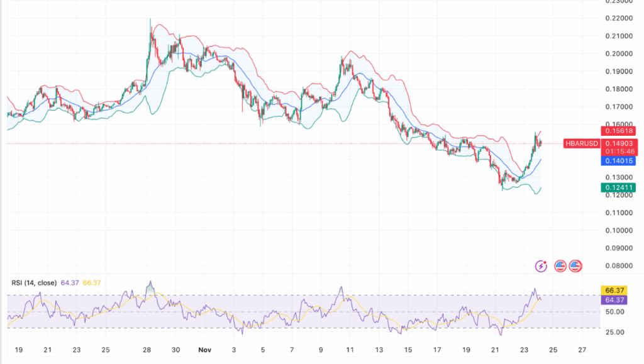Click the yellow 66.37 value in RSI legend
644x364 pixels.
coord(87,283)
